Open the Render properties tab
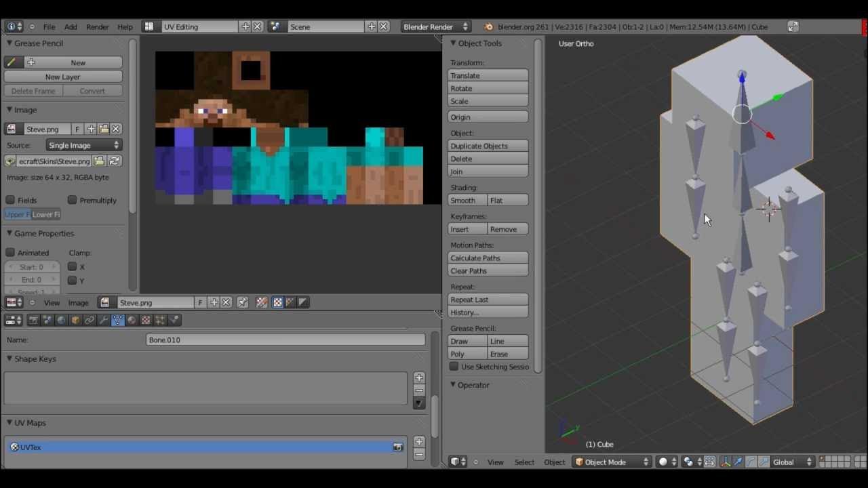This screenshot has height=488, width=868. [33, 320]
